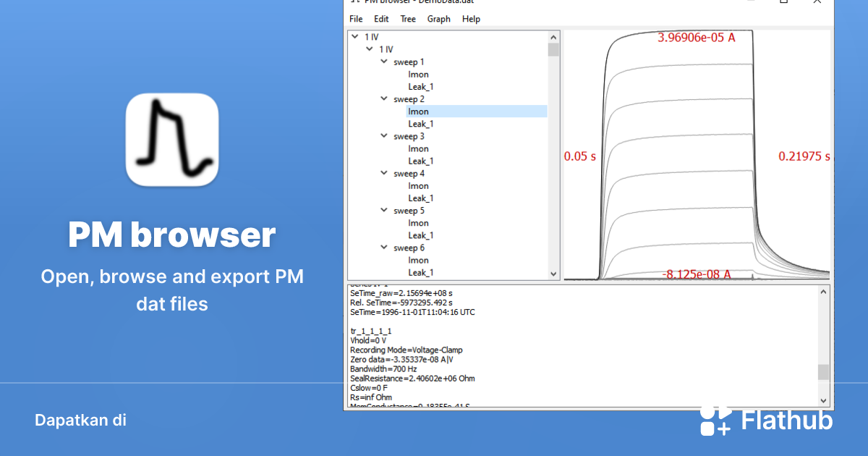The height and width of the screenshot is (456, 868).
Task: Select the Imon trace under sweep 6
Action: [418, 260]
